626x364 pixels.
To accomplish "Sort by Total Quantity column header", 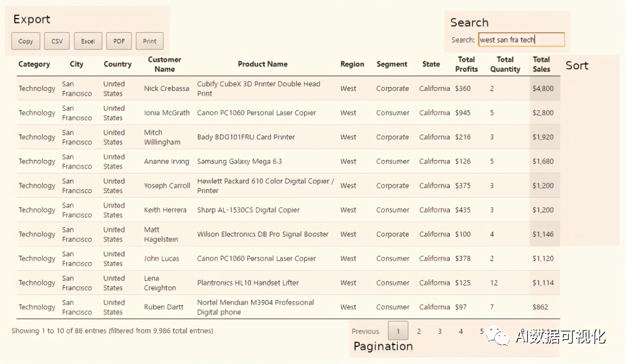I will [505, 65].
